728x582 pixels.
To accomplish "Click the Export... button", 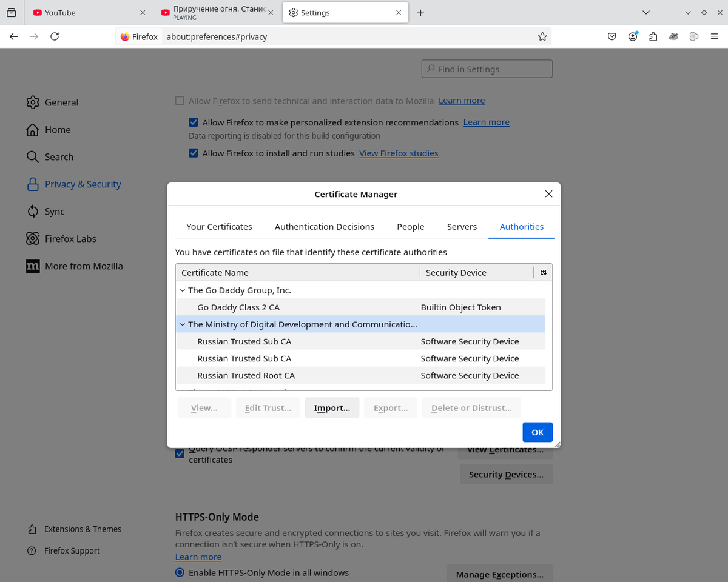I will 391,408.
